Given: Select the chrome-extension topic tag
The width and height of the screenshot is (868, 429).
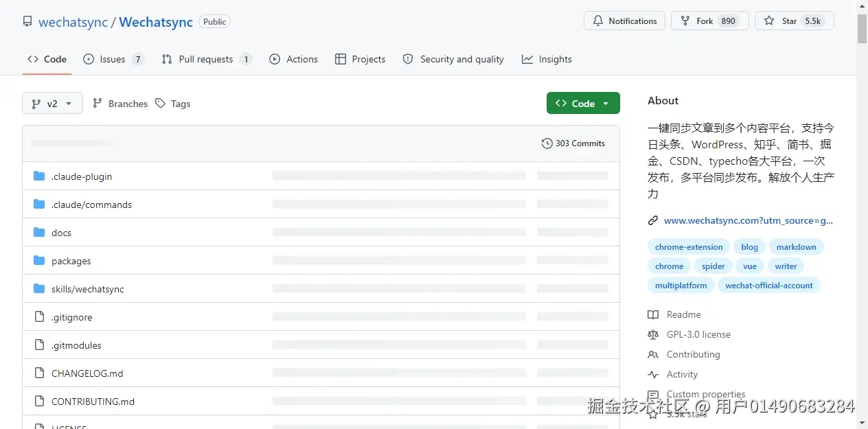Looking at the screenshot, I should [689, 247].
